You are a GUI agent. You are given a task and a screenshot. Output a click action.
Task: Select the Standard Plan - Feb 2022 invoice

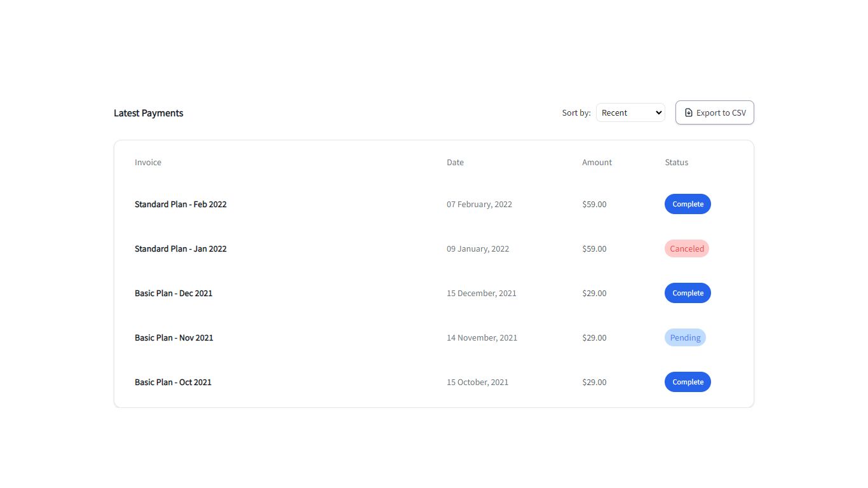(x=180, y=204)
